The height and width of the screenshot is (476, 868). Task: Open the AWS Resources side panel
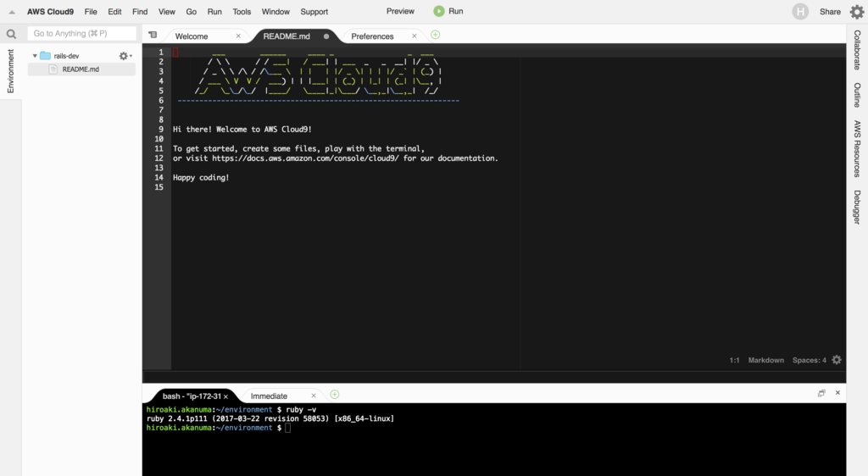click(857, 149)
